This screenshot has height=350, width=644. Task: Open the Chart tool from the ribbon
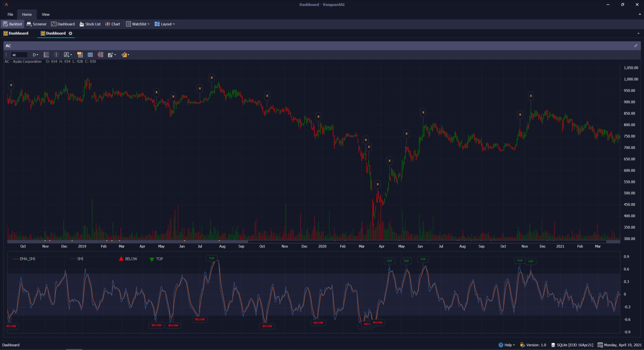point(113,24)
